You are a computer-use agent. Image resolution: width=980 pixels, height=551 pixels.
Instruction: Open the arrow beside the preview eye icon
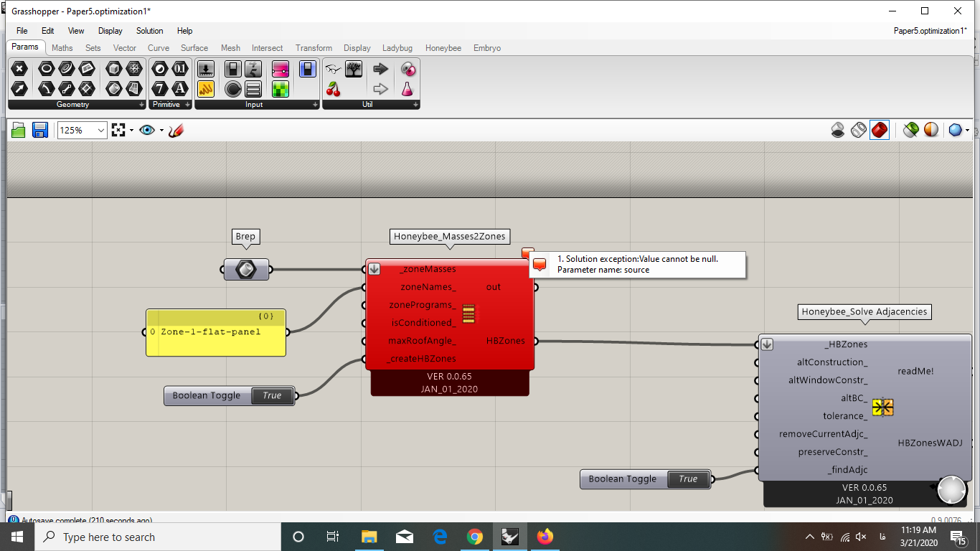(161, 131)
